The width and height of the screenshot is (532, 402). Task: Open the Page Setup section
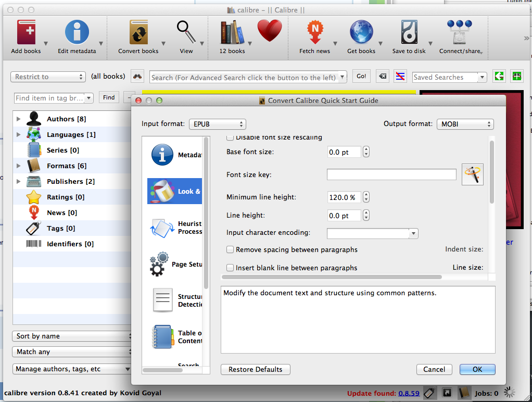[x=175, y=264]
